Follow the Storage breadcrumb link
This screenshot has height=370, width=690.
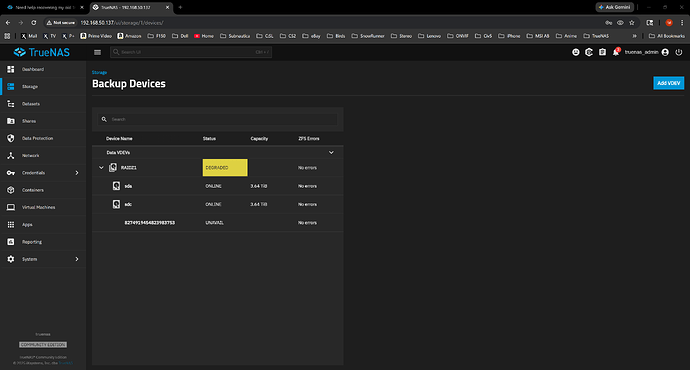pos(99,72)
